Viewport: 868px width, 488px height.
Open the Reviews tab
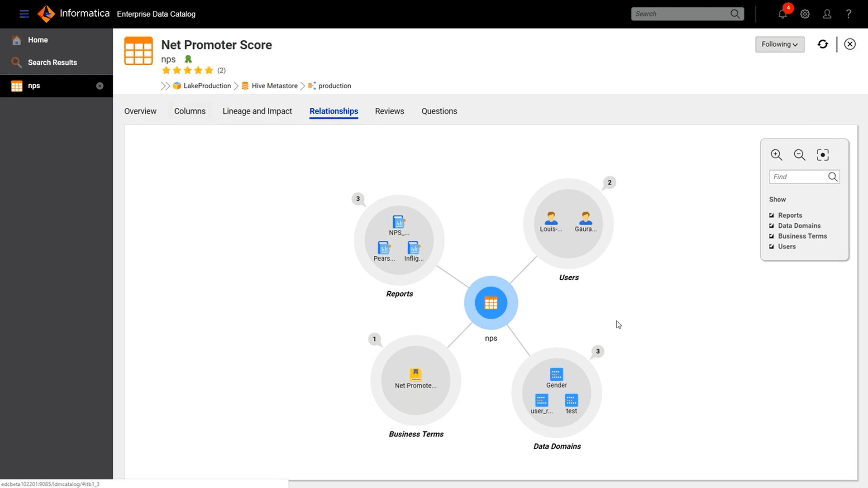(x=389, y=111)
